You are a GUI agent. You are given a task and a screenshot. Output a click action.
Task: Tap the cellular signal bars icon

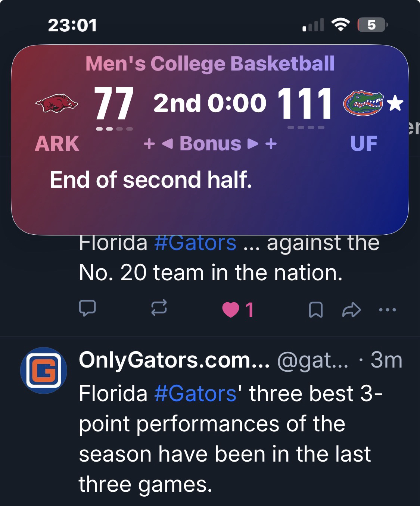pyautogui.click(x=313, y=25)
